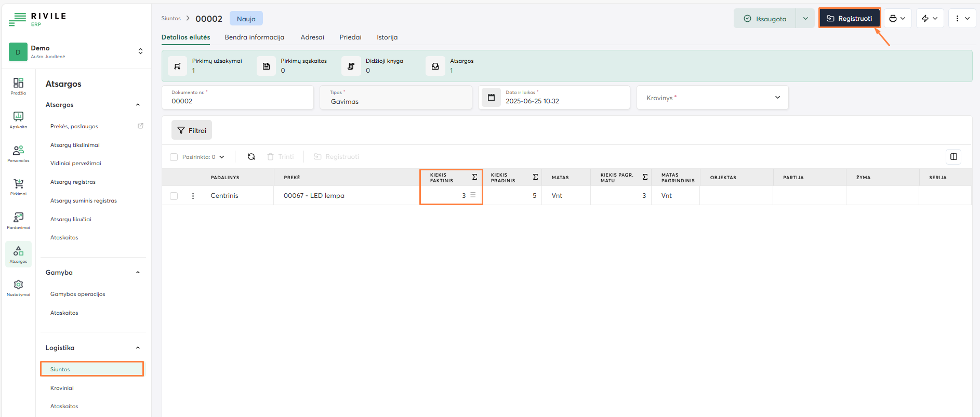This screenshot has width=980, height=417.
Task: Tick the Centrinis row checkbox
Action: click(x=174, y=196)
